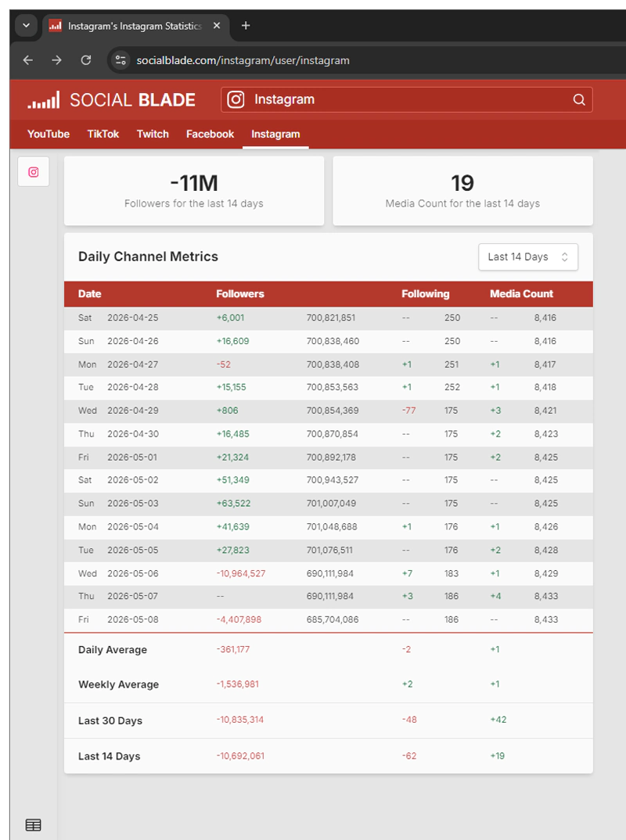This screenshot has width=626, height=840.
Task: Click the Instagram's Instagram Statistics browser tab
Action: (135, 26)
